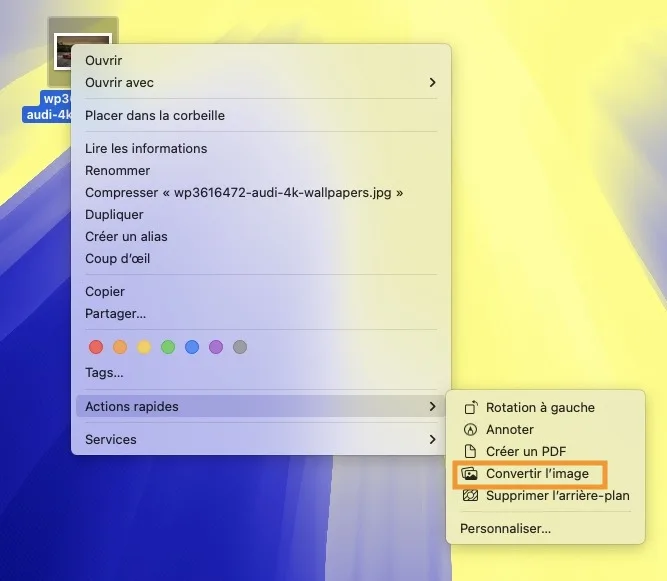
Task: Choose Annoter in the submenu
Action: coord(546,430)
